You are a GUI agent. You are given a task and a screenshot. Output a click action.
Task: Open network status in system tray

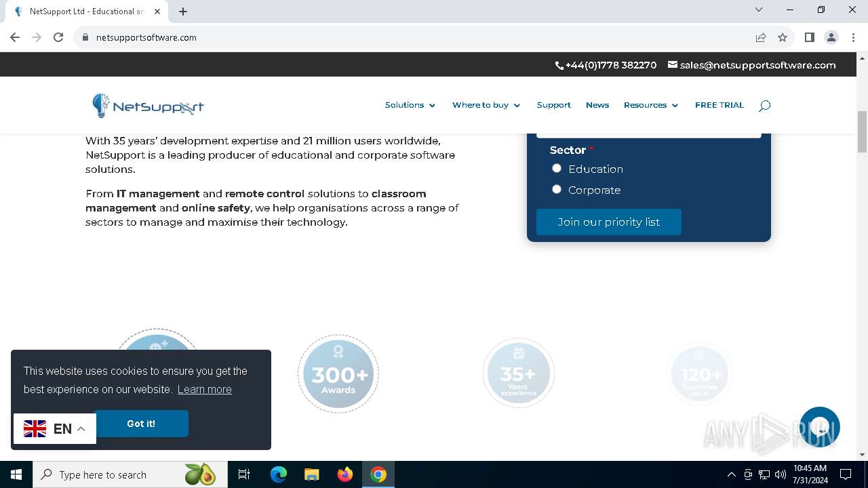(764, 474)
